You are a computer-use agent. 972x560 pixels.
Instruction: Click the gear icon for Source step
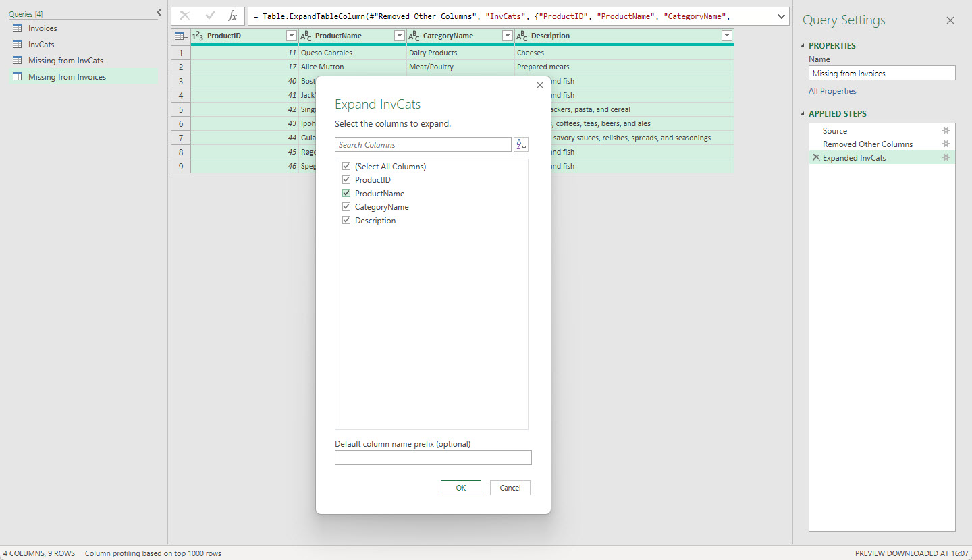(946, 131)
